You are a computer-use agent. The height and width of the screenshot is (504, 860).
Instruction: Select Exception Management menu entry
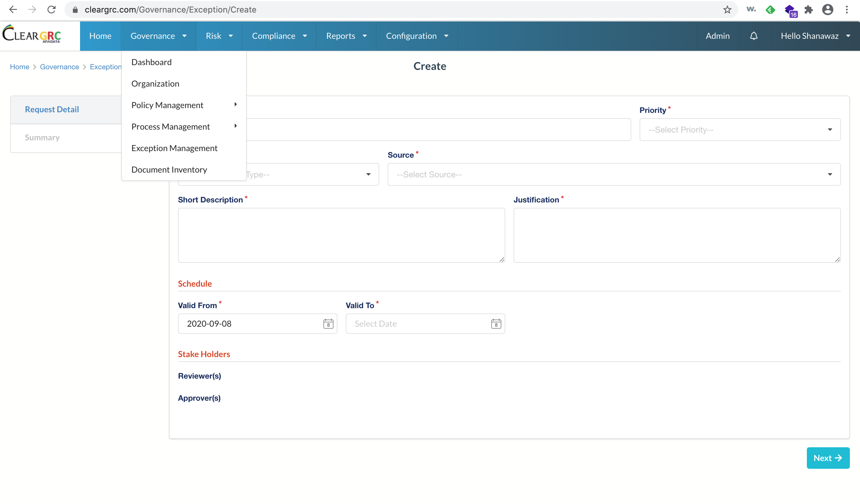(x=174, y=148)
